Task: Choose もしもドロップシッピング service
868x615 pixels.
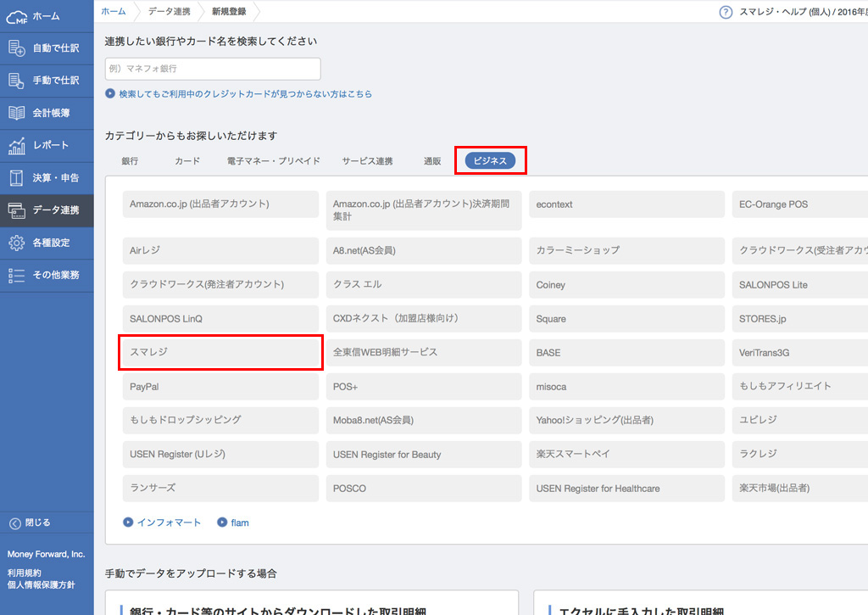Action: (221, 421)
